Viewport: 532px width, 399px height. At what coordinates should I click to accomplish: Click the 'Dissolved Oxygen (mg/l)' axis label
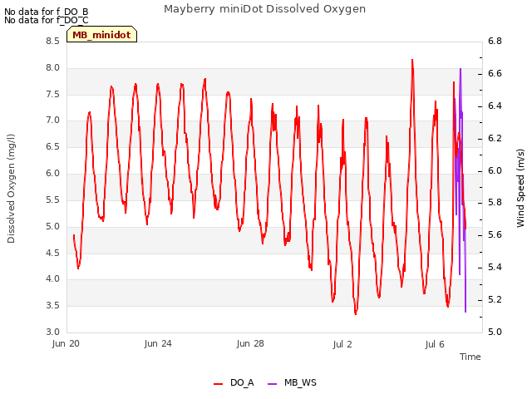[x=11, y=189]
